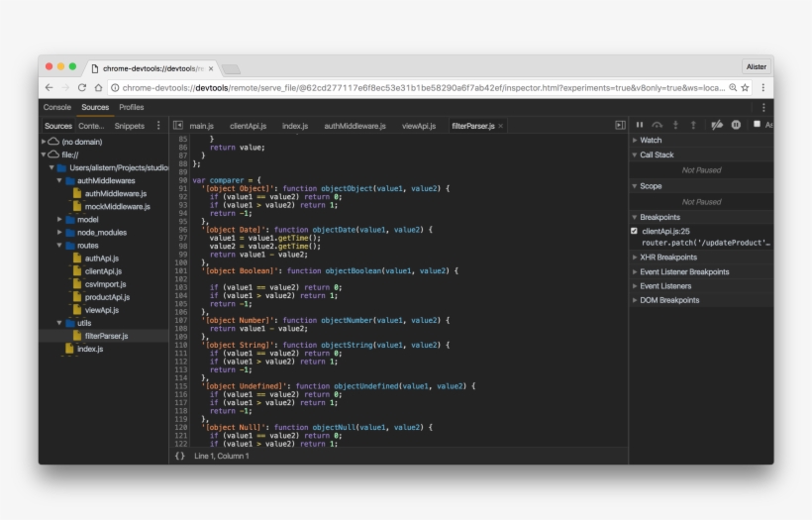Expand the (no domain) tree node
The height and width of the screenshot is (520, 812).
(44, 142)
